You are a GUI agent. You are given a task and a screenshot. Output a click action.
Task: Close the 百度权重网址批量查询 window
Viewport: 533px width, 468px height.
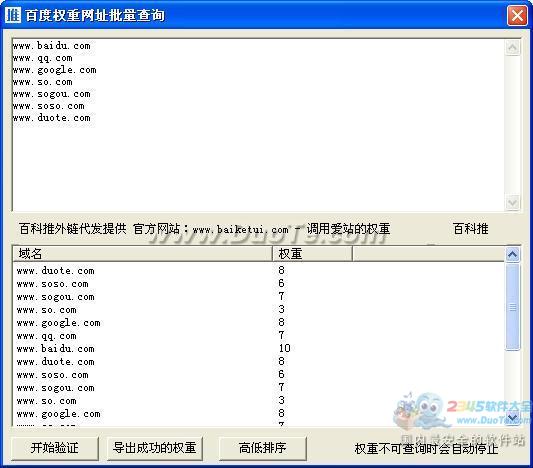[517, 15]
